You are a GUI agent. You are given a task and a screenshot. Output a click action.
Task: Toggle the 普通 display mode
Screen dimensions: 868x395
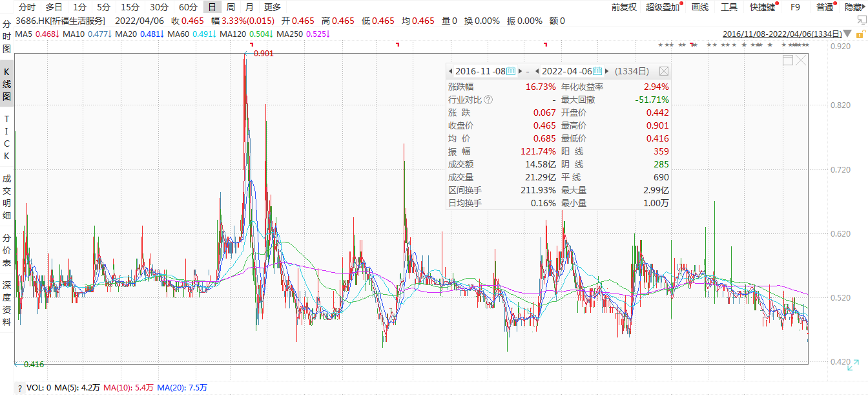coord(825,7)
